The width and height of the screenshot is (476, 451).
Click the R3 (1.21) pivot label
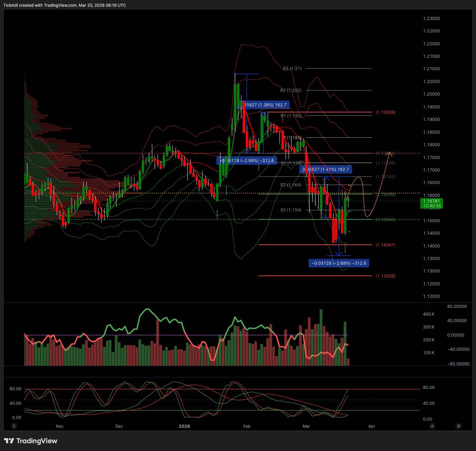coord(292,69)
